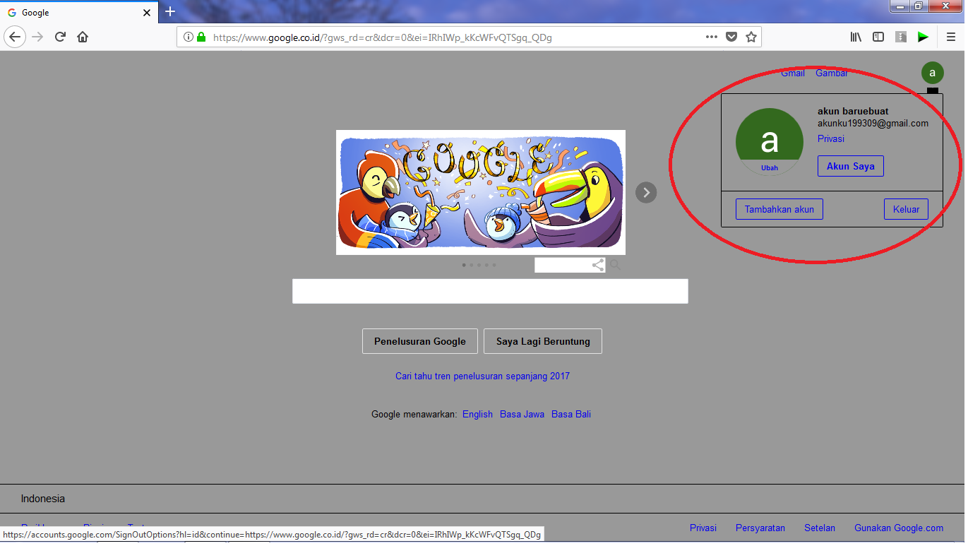
Task: Click the doodle share icon
Action: pos(597,264)
